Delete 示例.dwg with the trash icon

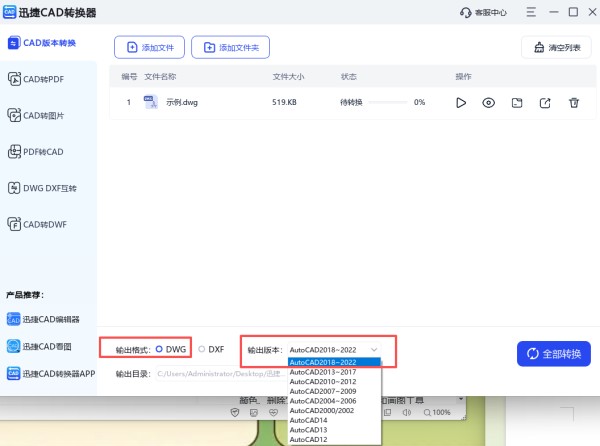[x=574, y=102]
